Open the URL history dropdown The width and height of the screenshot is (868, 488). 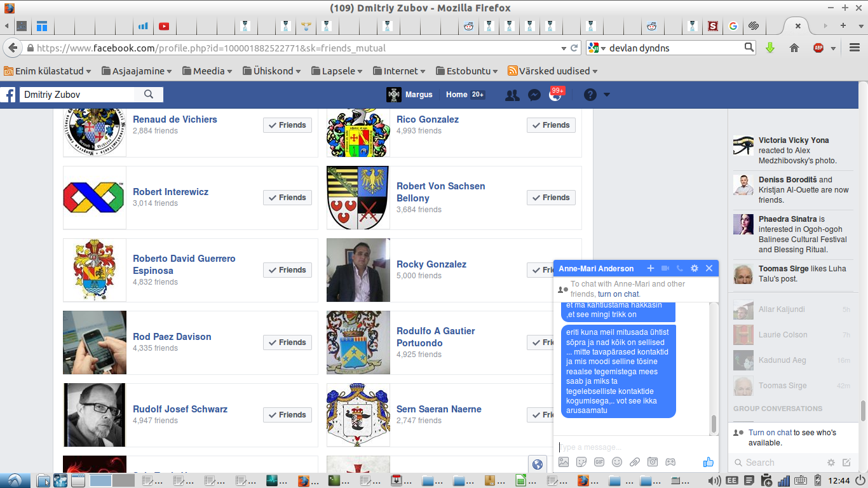tap(563, 48)
